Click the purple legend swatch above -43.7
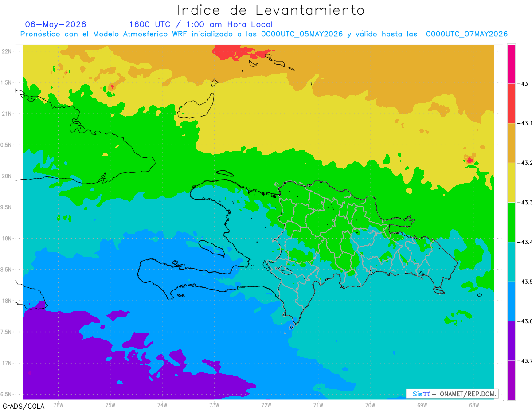 (511, 341)
